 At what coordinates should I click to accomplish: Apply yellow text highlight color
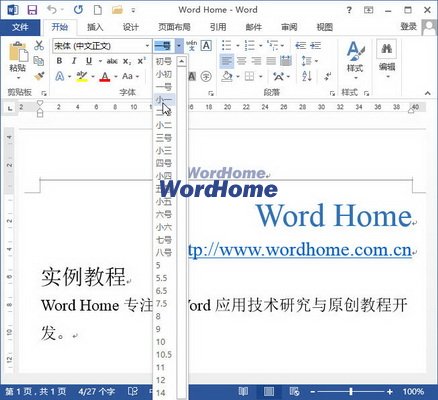[82, 77]
